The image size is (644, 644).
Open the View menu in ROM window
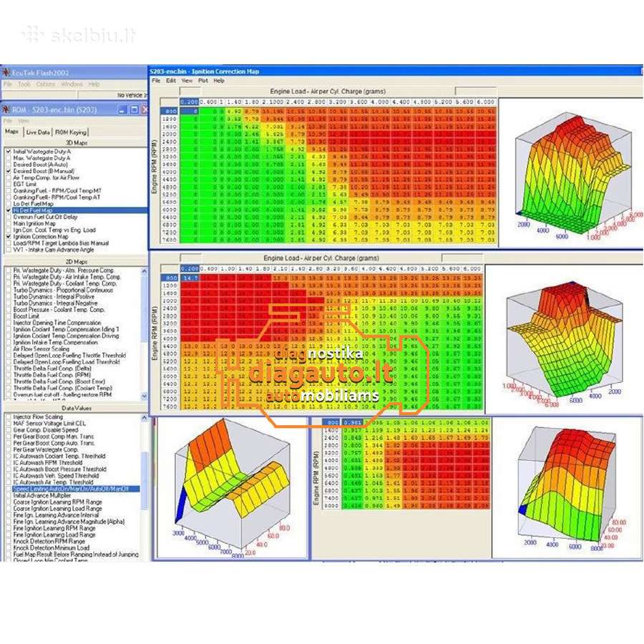point(24,121)
